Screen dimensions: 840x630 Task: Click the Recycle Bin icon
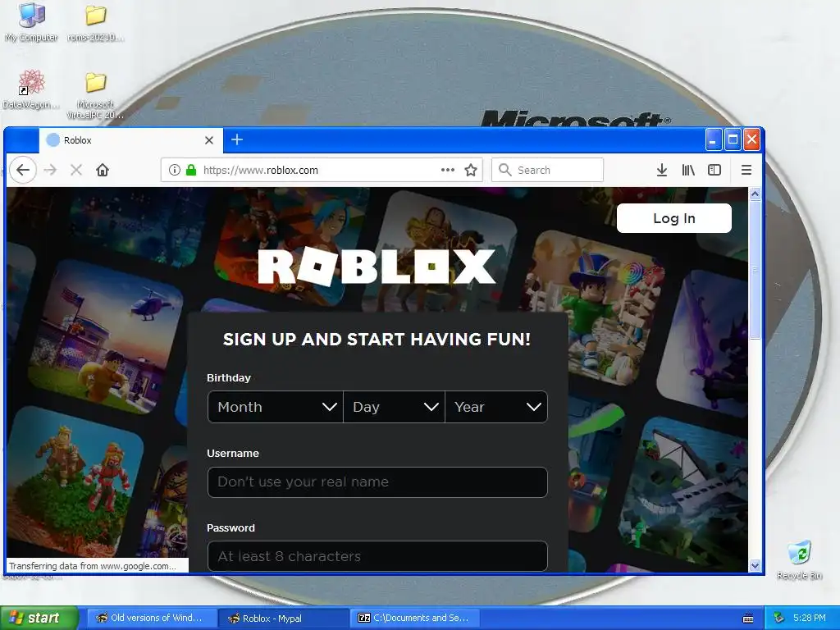[799, 560]
